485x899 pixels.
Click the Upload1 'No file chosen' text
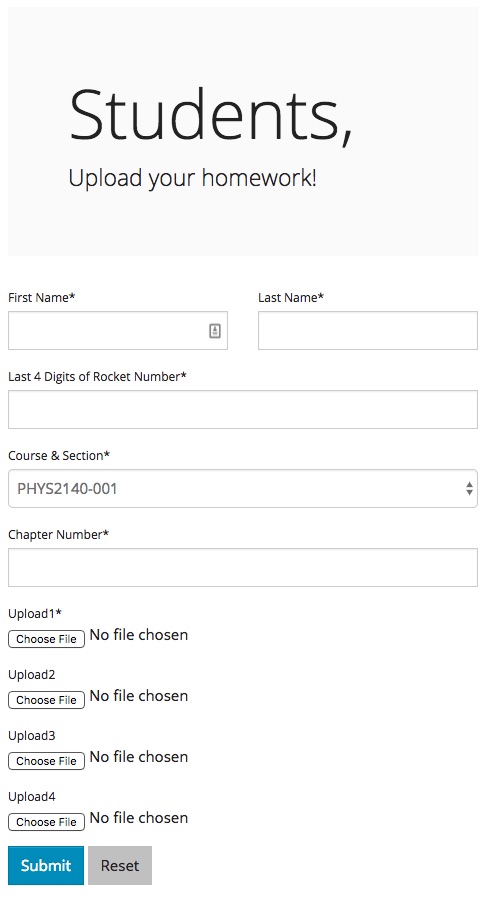pos(139,635)
